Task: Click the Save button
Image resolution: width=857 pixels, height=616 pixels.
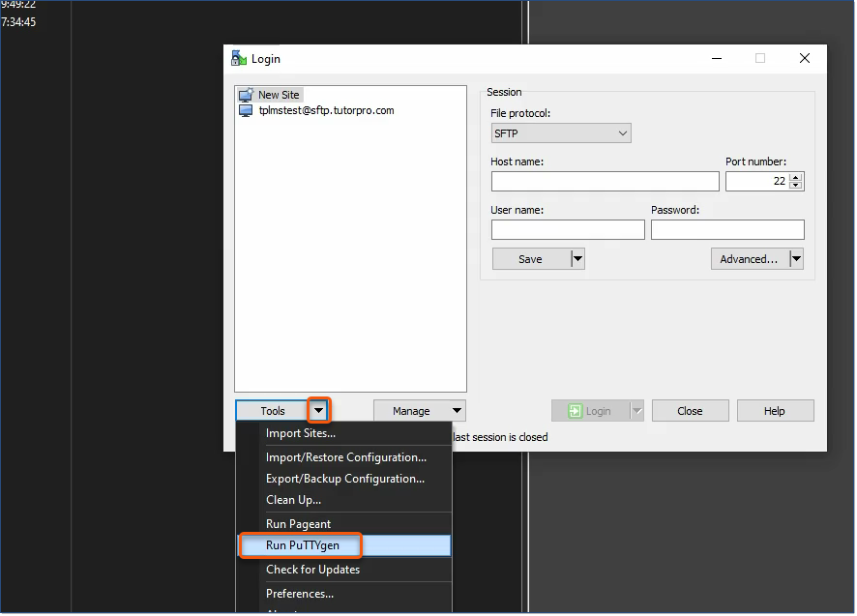Action: [x=531, y=259]
